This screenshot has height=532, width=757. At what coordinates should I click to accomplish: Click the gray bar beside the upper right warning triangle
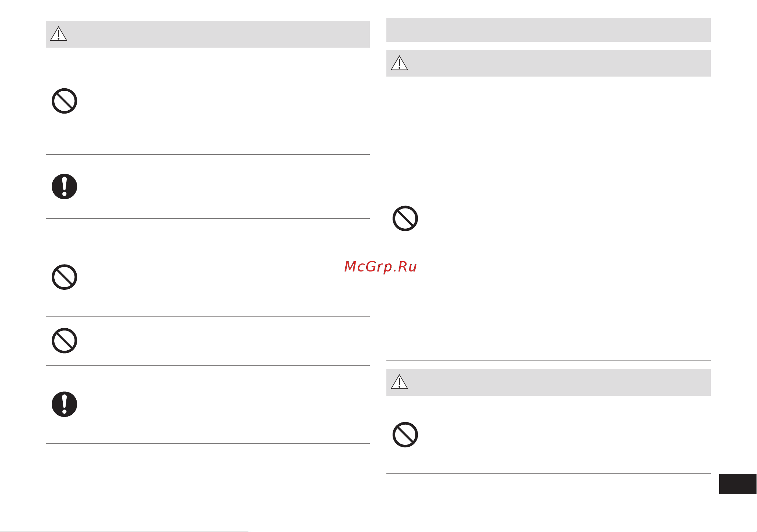click(548, 63)
